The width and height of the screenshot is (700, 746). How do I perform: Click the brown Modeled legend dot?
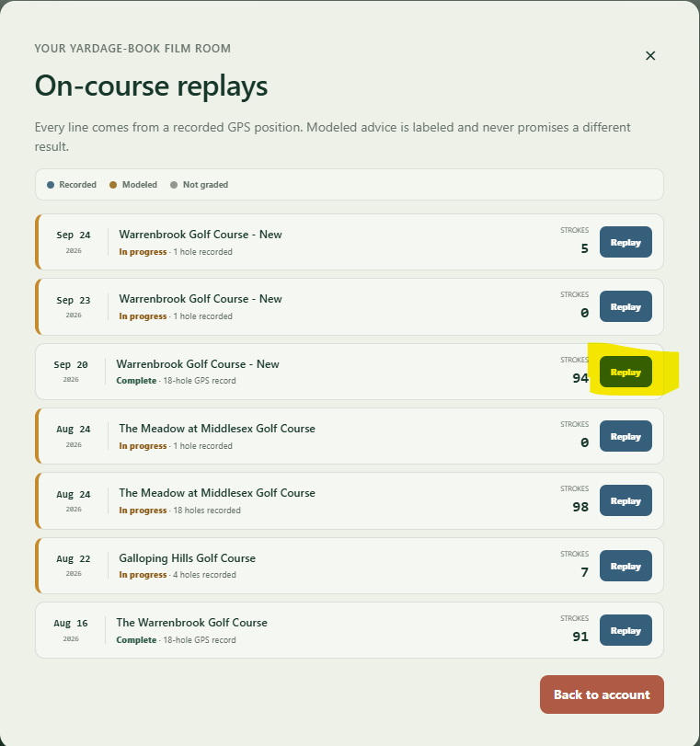pos(113,185)
